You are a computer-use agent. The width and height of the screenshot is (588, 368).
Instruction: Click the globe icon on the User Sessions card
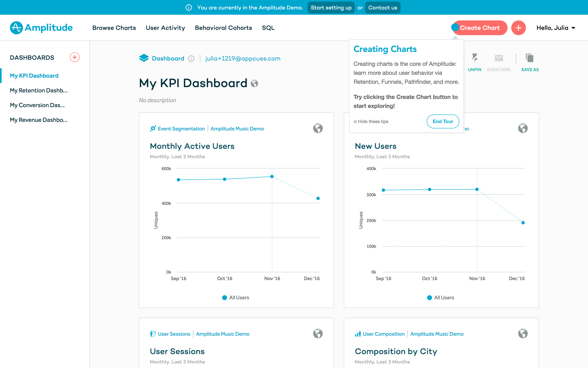click(x=318, y=334)
